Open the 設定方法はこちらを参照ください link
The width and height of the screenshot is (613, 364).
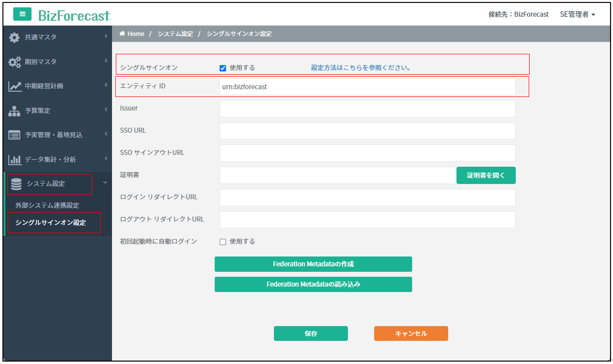(x=361, y=68)
